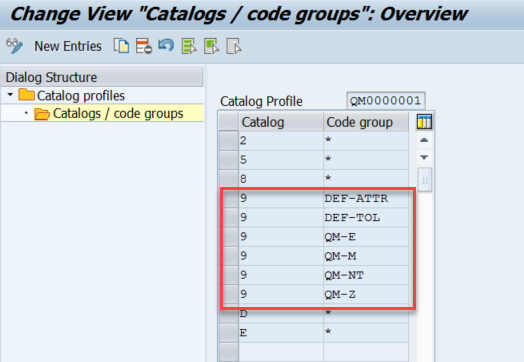The image size is (524, 362).
Task: Click the Catalog Profile field QM0000001
Action: coord(386,101)
